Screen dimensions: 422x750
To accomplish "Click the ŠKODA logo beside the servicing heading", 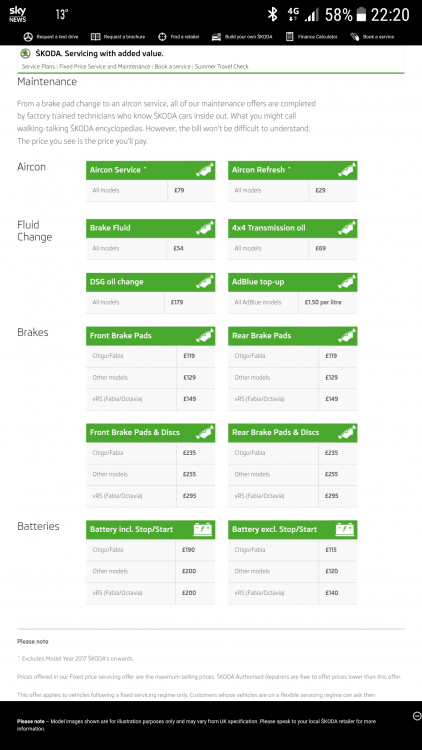I will tap(26, 54).
